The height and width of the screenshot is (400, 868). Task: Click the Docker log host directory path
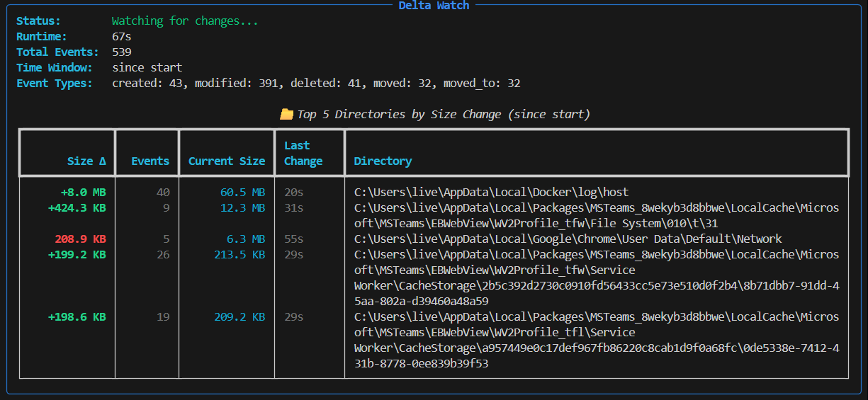point(491,192)
